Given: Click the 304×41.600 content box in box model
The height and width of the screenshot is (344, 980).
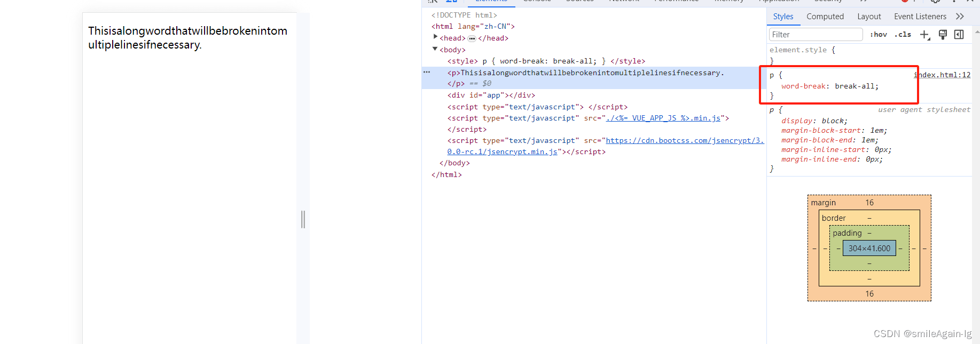Looking at the screenshot, I should (x=869, y=249).
